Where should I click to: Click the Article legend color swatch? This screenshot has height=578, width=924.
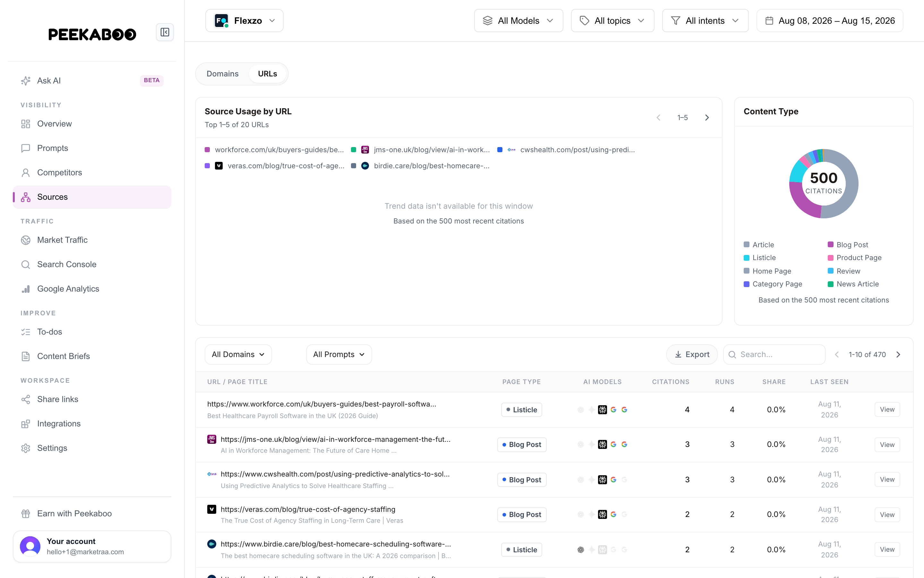coord(747,245)
